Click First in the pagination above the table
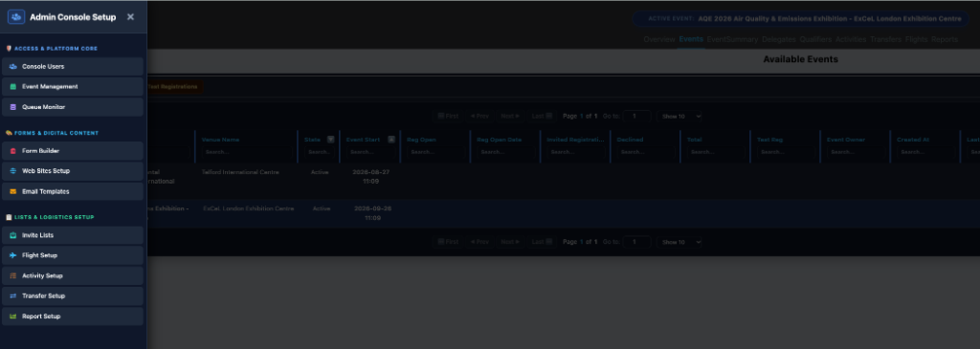980x349 pixels. click(448, 116)
